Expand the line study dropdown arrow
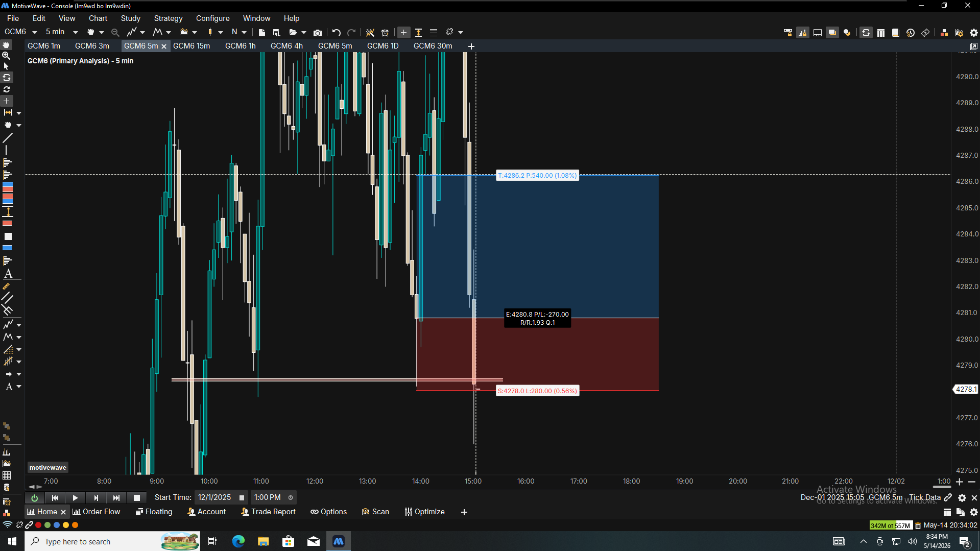 pos(142,33)
